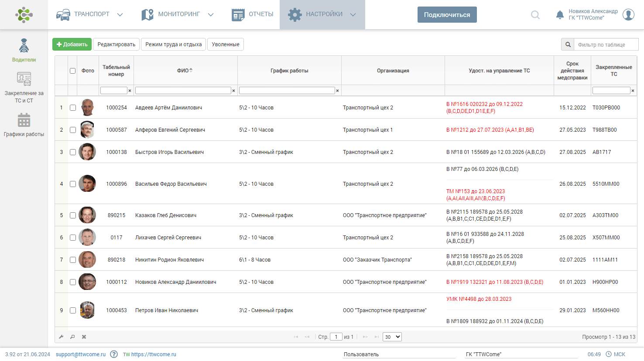Image resolution: width=644 pixels, height=361 pixels.
Task: Click the Добавить button
Action: click(x=72, y=44)
